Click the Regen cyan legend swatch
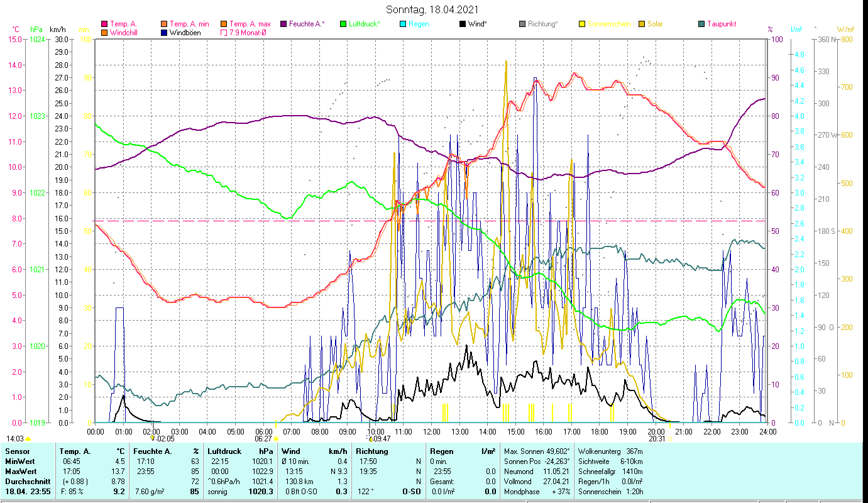Screen dimensions: 868x503 tap(403, 24)
